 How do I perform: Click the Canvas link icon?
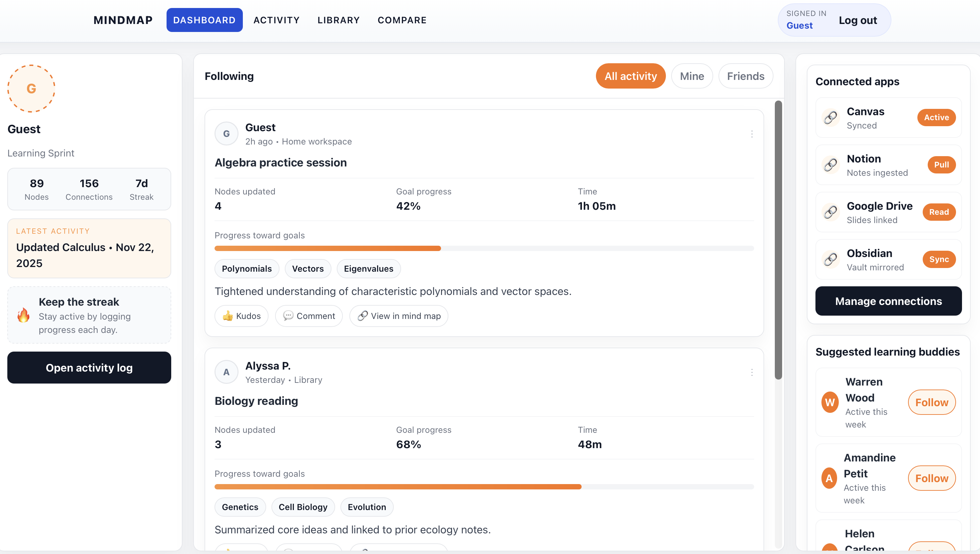click(830, 118)
